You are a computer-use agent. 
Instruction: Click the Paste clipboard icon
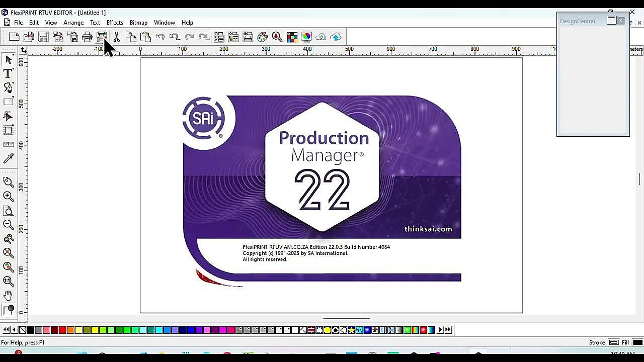coord(145,37)
